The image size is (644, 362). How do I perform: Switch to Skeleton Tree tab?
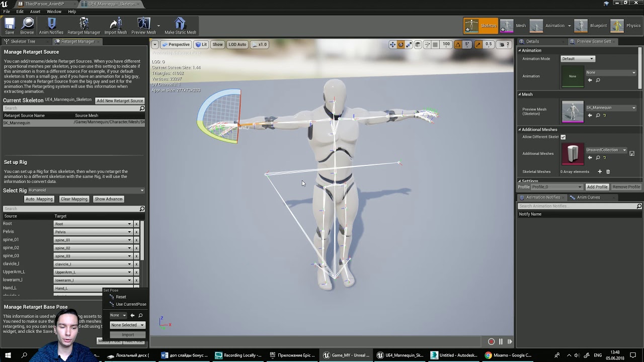tap(23, 42)
